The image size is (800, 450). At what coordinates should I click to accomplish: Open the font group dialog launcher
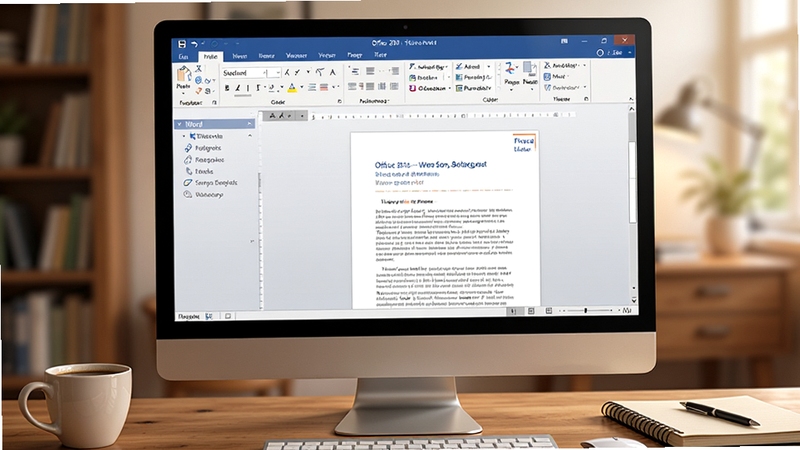pos(340,102)
